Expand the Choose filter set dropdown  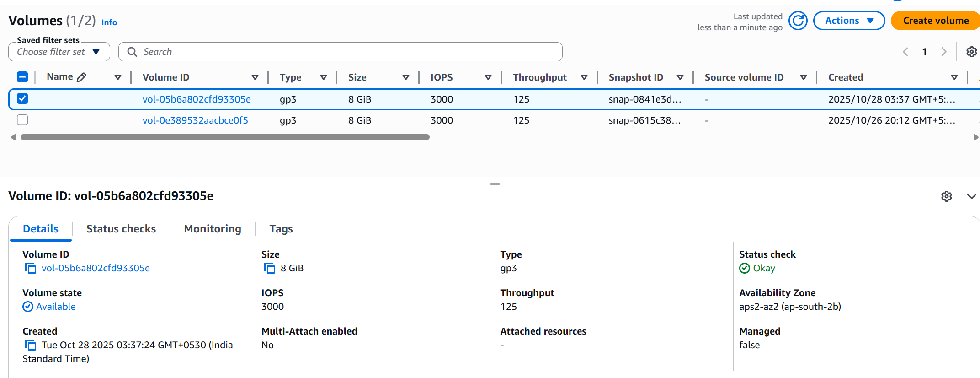(59, 52)
